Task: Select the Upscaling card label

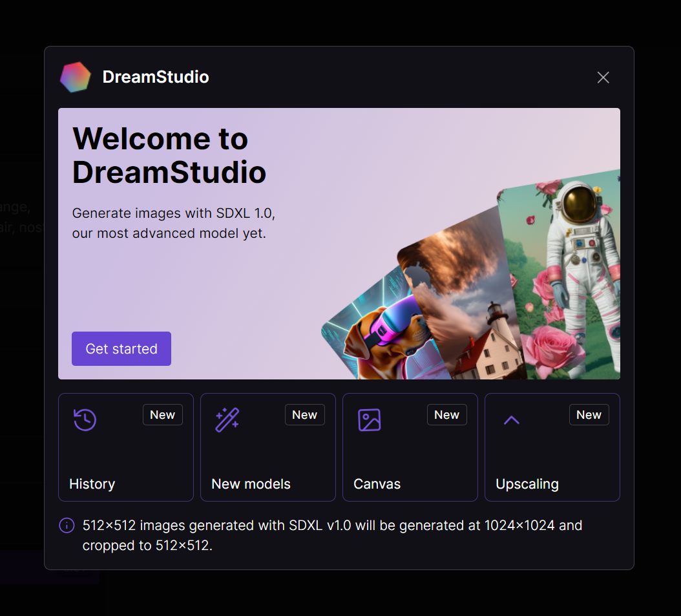Action: (527, 484)
